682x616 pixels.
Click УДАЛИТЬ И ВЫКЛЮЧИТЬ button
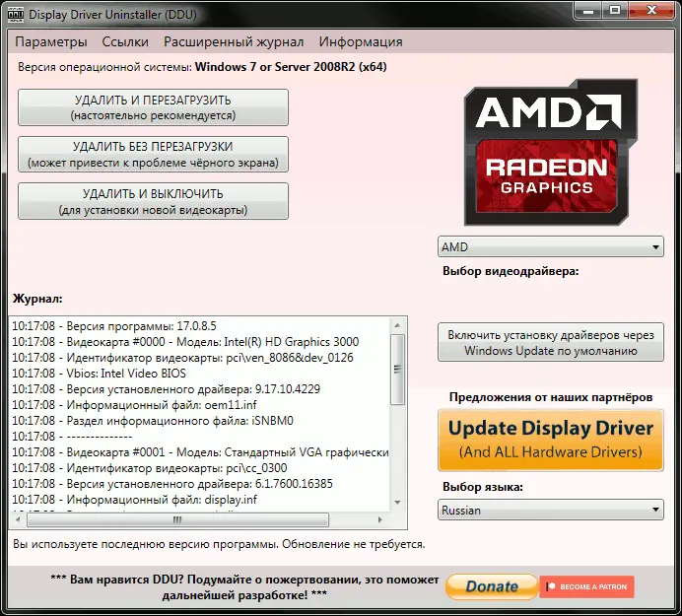[x=153, y=201]
